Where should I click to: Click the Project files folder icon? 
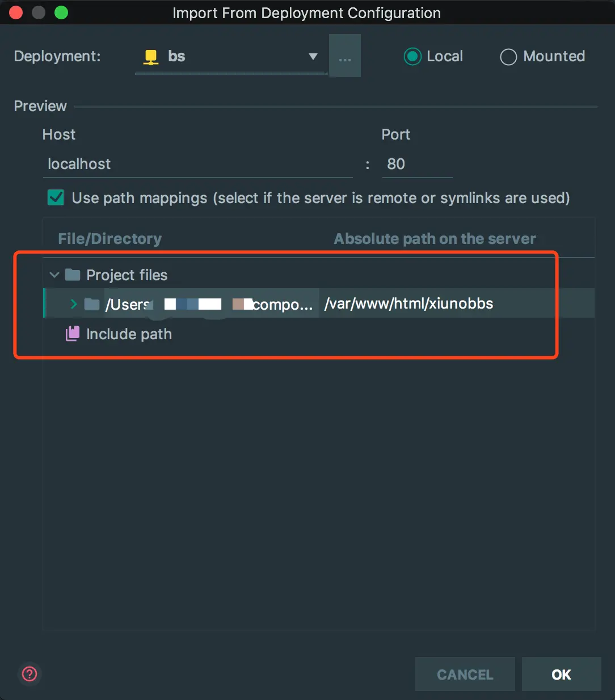coord(73,275)
